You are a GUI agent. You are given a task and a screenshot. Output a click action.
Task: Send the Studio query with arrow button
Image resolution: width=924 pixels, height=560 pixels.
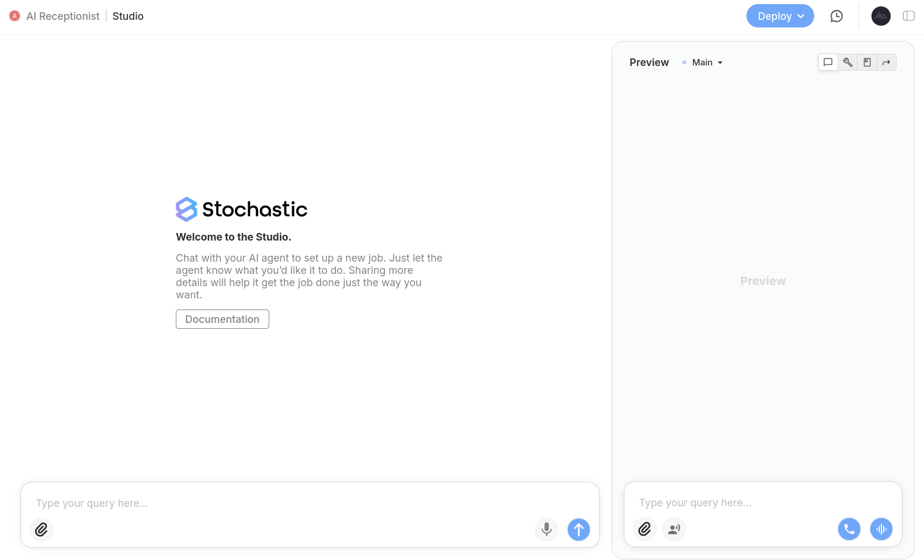coord(579,530)
